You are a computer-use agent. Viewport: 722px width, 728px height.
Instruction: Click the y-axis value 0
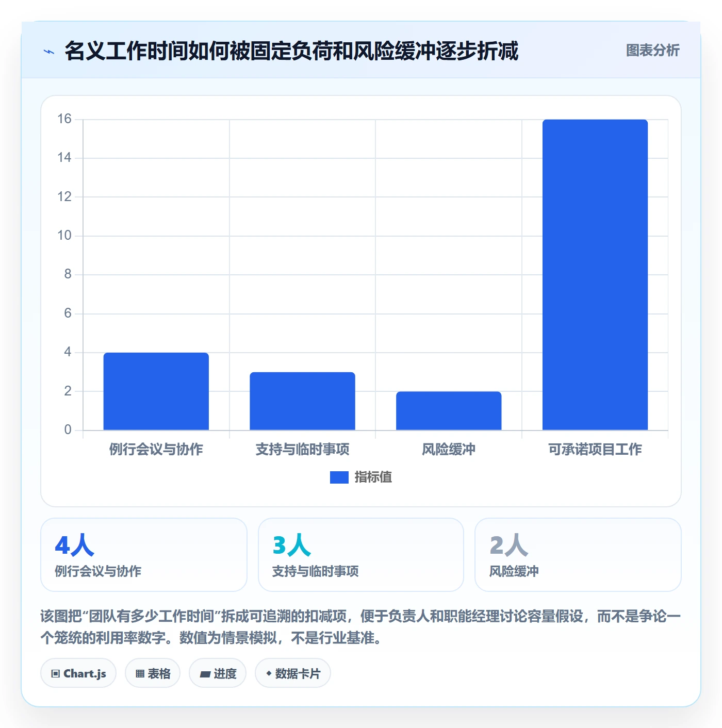[68, 430]
